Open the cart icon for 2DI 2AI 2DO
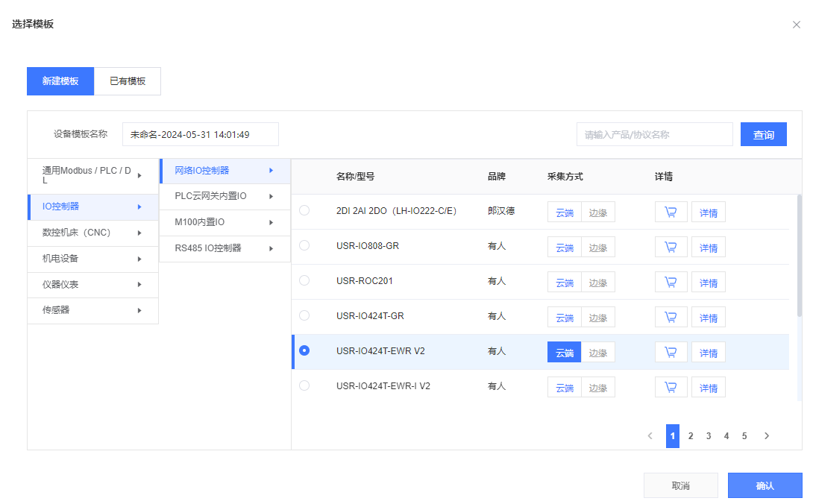 (671, 212)
